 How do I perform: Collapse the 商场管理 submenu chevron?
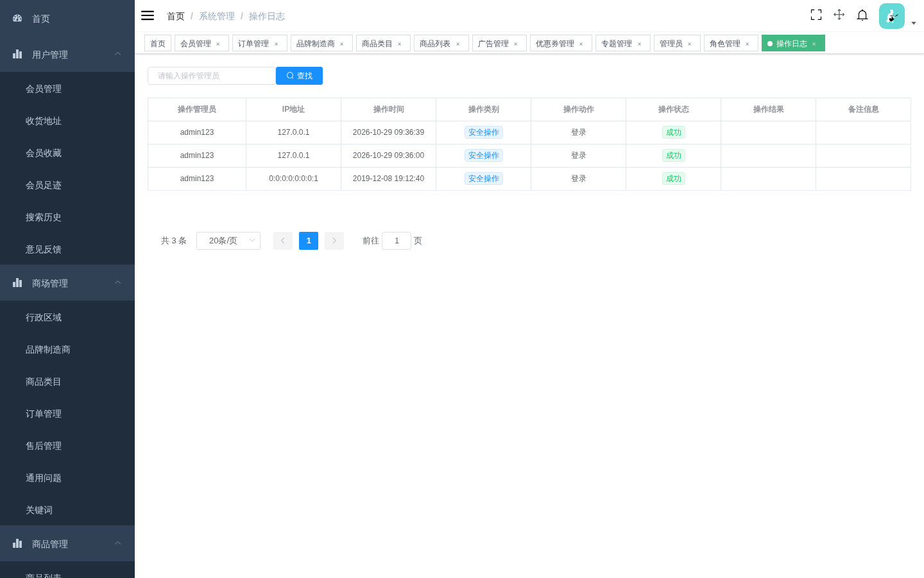[x=117, y=283]
